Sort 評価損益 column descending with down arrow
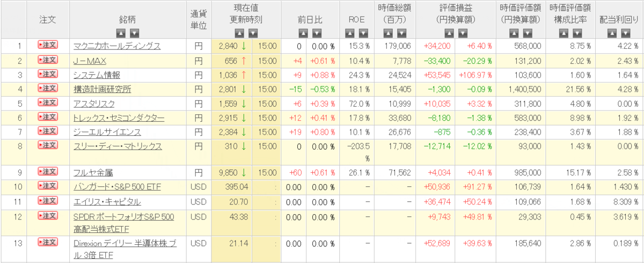The width and height of the screenshot is (644, 263). coord(462,33)
